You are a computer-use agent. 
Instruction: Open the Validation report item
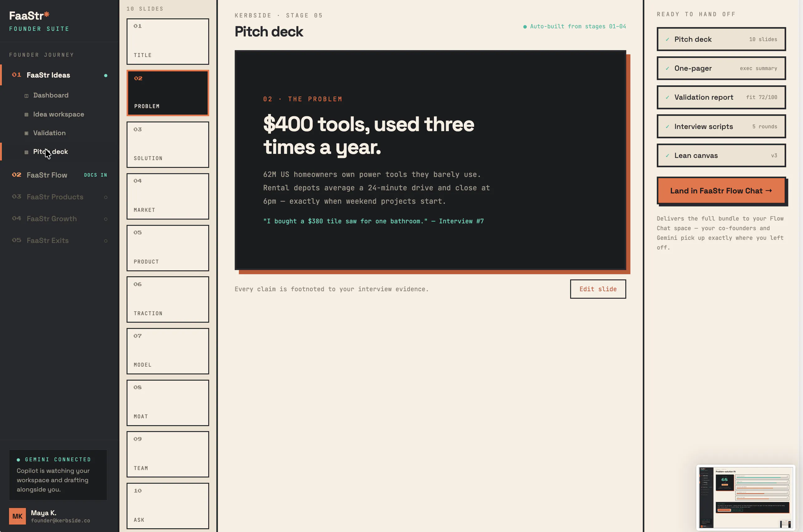click(721, 97)
